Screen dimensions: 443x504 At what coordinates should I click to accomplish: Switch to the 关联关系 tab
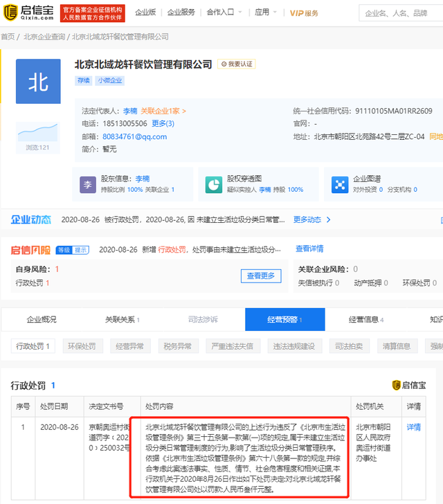pyautogui.click(x=123, y=319)
